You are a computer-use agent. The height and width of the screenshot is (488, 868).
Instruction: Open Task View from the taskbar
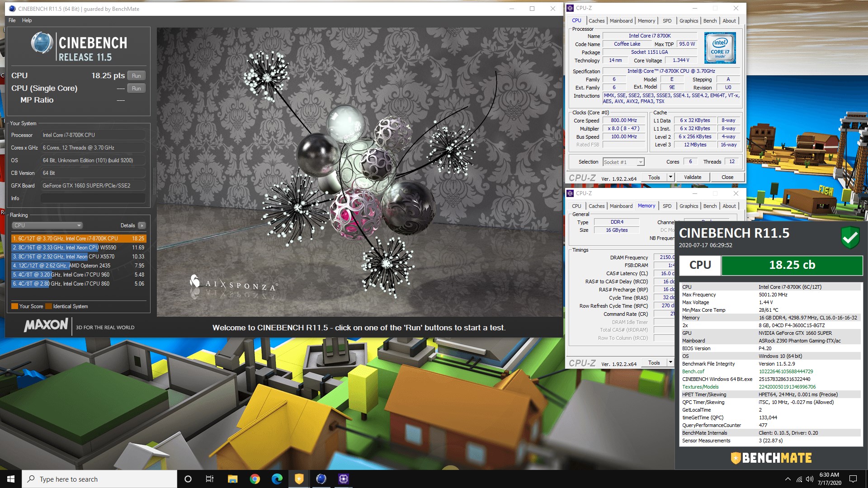point(210,479)
